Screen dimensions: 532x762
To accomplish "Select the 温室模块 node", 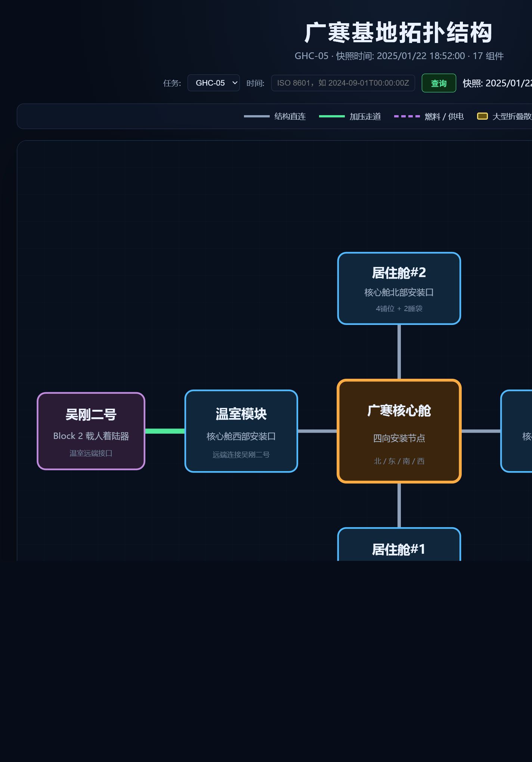I will point(241,431).
